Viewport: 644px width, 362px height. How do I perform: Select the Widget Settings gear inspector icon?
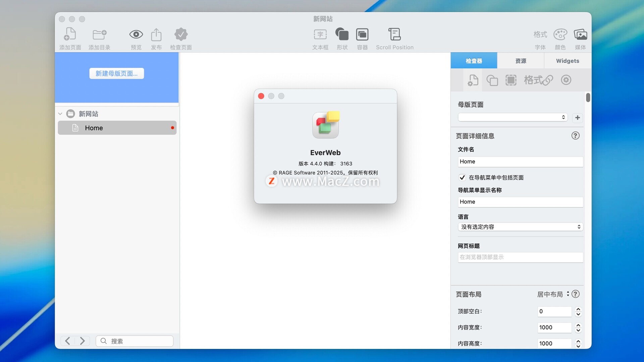(566, 80)
